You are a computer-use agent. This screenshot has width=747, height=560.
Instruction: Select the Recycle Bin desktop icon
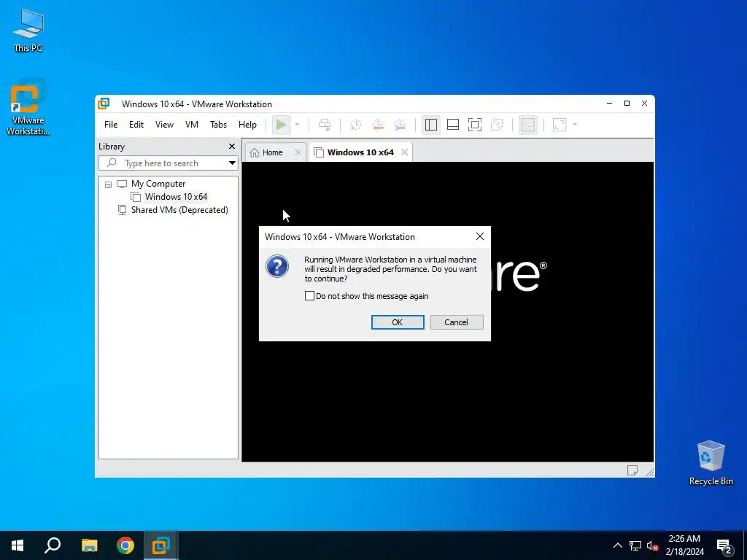pos(711,463)
